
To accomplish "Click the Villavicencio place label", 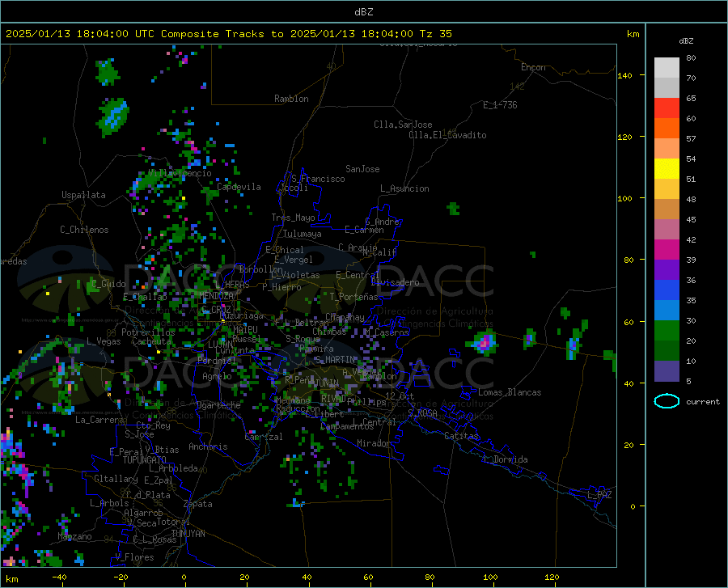I will (x=180, y=173).
